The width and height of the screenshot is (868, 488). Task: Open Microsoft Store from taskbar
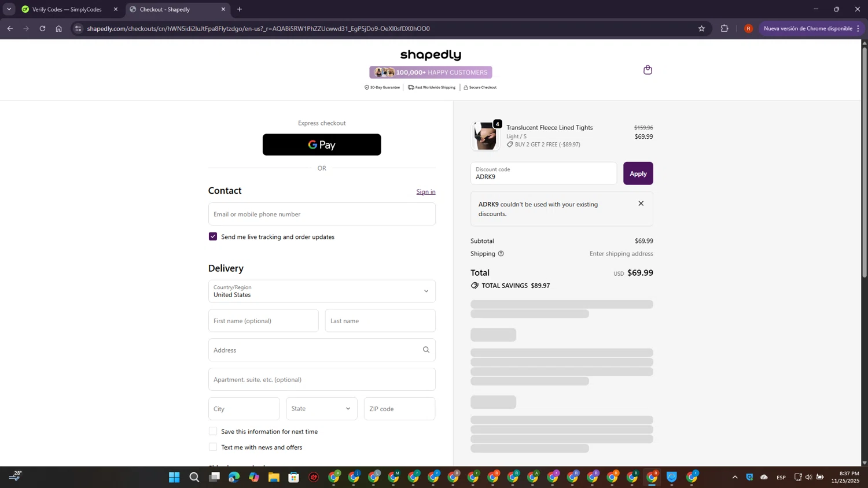point(294,477)
